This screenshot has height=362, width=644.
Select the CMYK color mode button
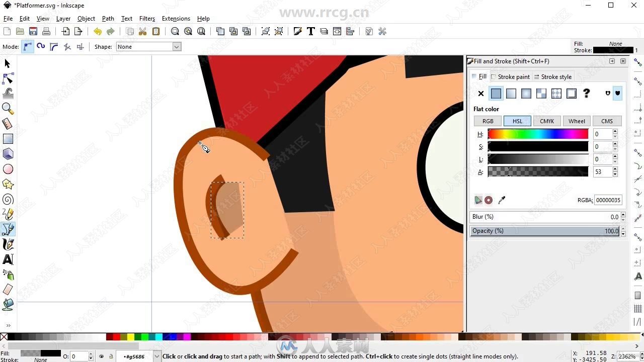coord(547,121)
